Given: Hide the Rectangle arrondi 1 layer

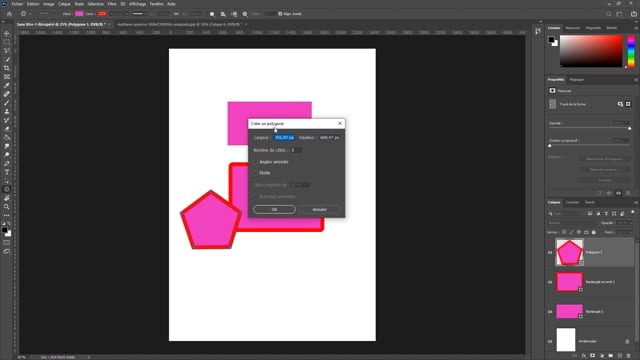Looking at the screenshot, I should point(550,282).
